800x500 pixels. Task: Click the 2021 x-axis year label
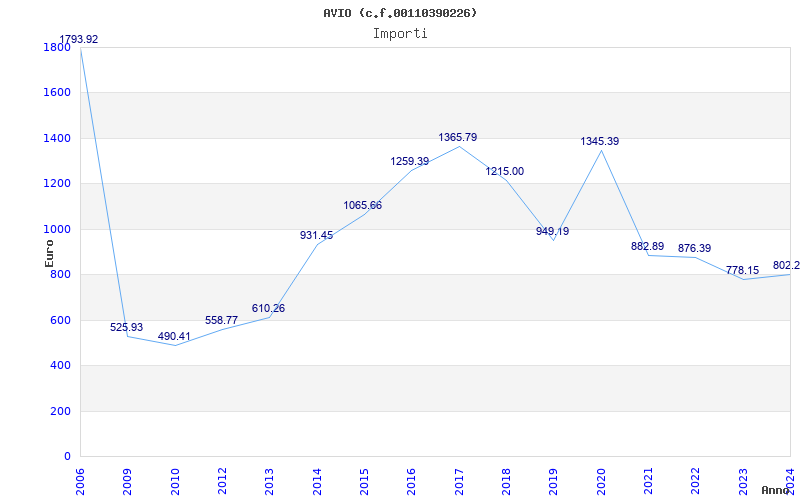pyautogui.click(x=648, y=481)
